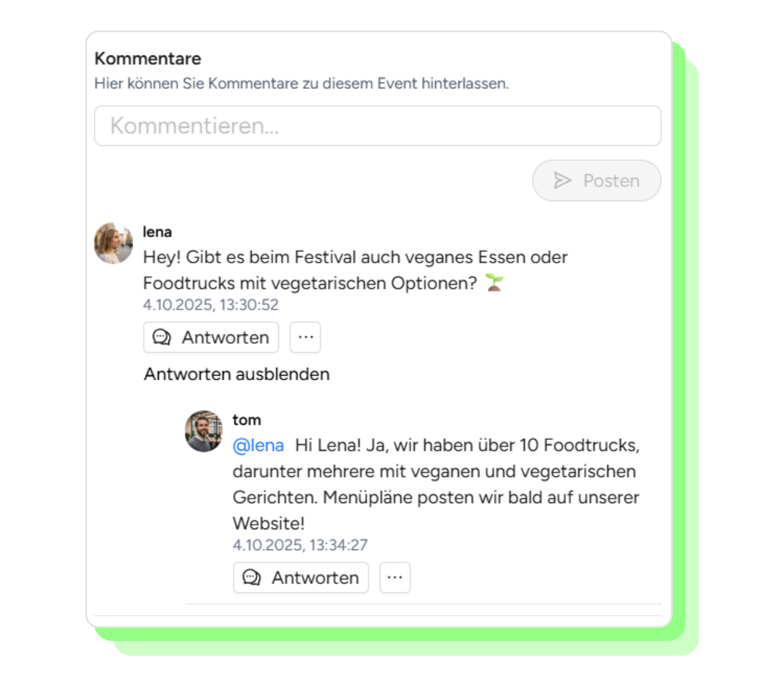Click the speech bubble icon under tom's reply
Viewport: 784px width, 686px height.
pyautogui.click(x=252, y=578)
